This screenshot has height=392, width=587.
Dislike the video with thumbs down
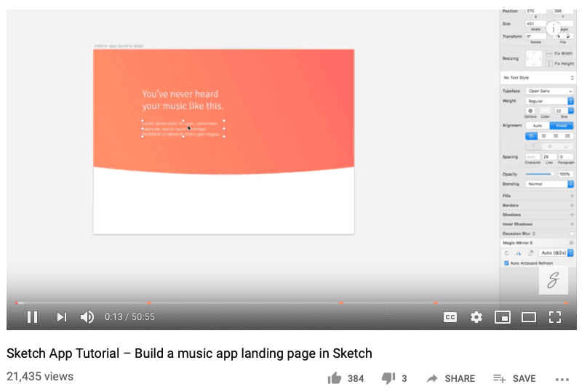coord(388,378)
